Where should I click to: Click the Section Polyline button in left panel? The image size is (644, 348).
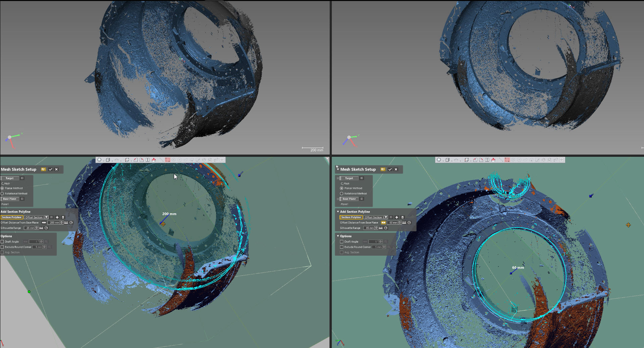[12, 217]
